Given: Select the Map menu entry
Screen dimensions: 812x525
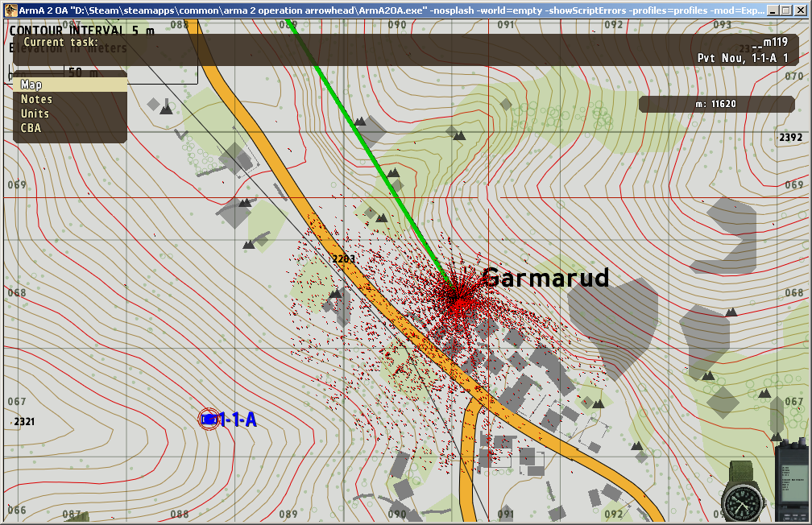Looking at the screenshot, I should point(70,85).
